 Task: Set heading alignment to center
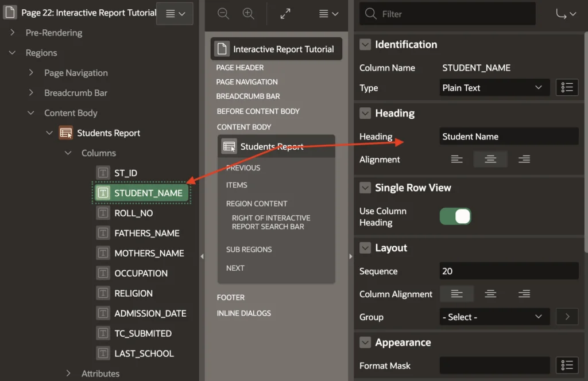[x=490, y=159]
